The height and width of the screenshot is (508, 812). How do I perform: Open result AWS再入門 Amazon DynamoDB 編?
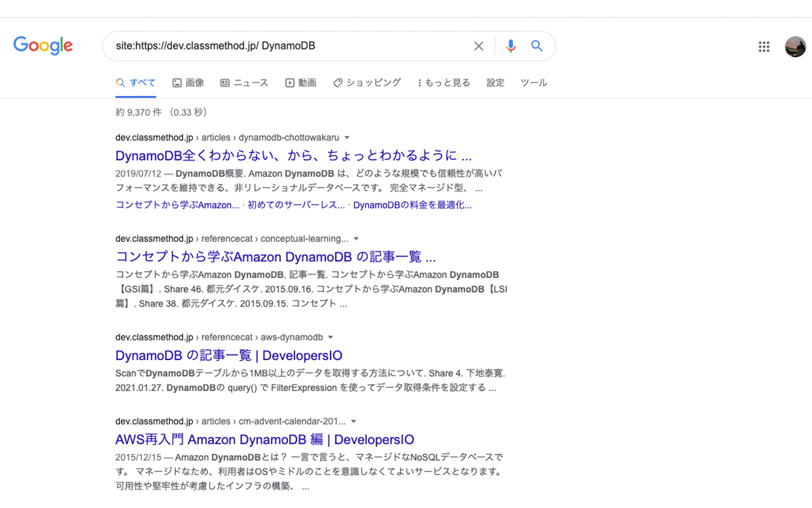click(x=265, y=439)
